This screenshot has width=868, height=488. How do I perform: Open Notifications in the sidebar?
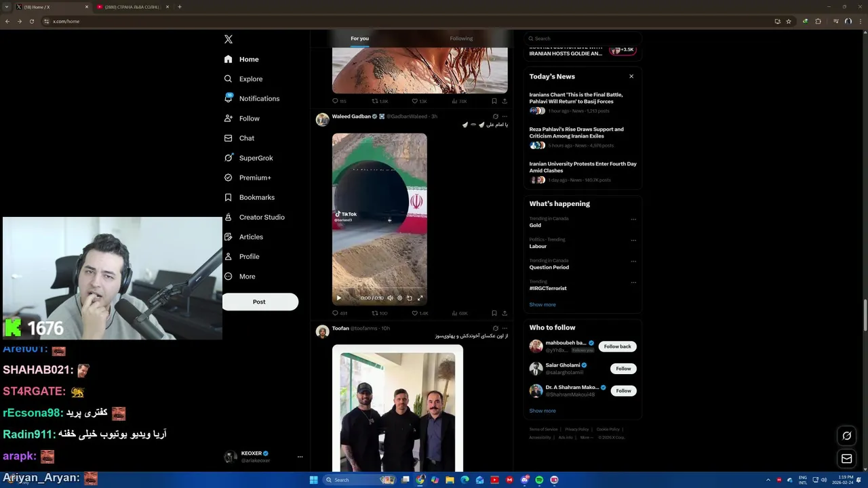pyautogui.click(x=252, y=98)
